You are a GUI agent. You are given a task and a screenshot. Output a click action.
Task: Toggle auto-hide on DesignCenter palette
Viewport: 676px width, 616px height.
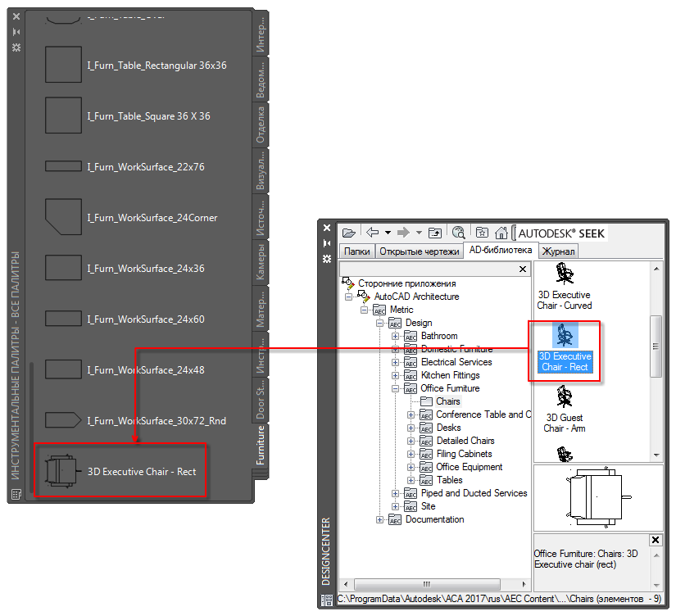coord(327,243)
